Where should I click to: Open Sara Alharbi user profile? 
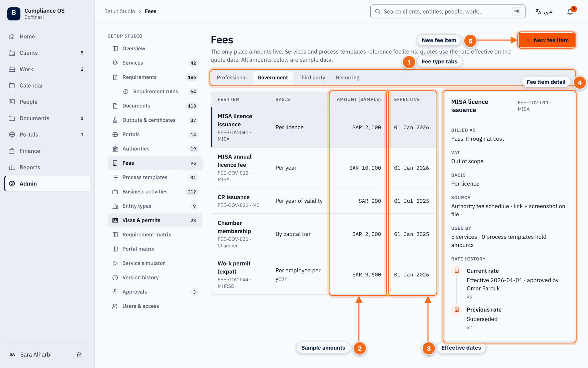[x=36, y=355]
